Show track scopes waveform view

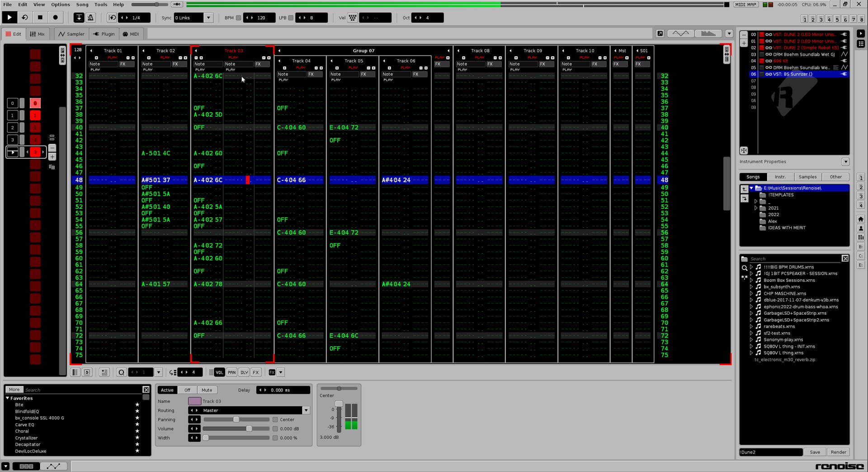(681, 33)
